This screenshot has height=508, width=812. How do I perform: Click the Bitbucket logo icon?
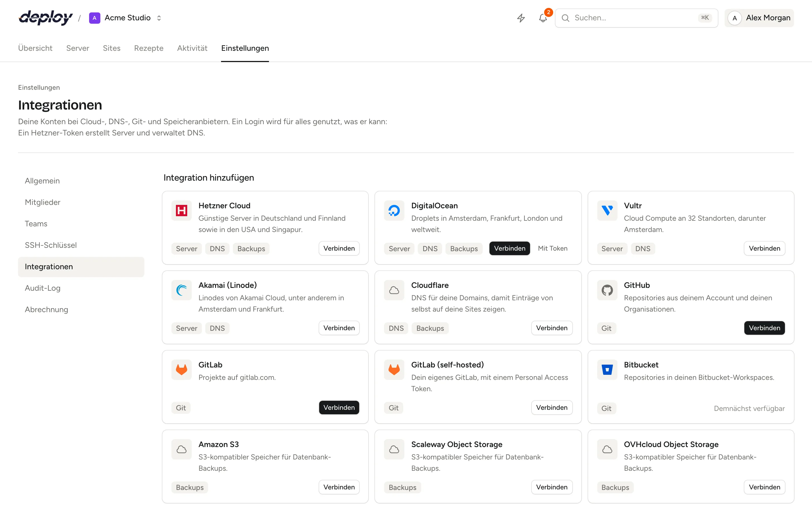[607, 370]
